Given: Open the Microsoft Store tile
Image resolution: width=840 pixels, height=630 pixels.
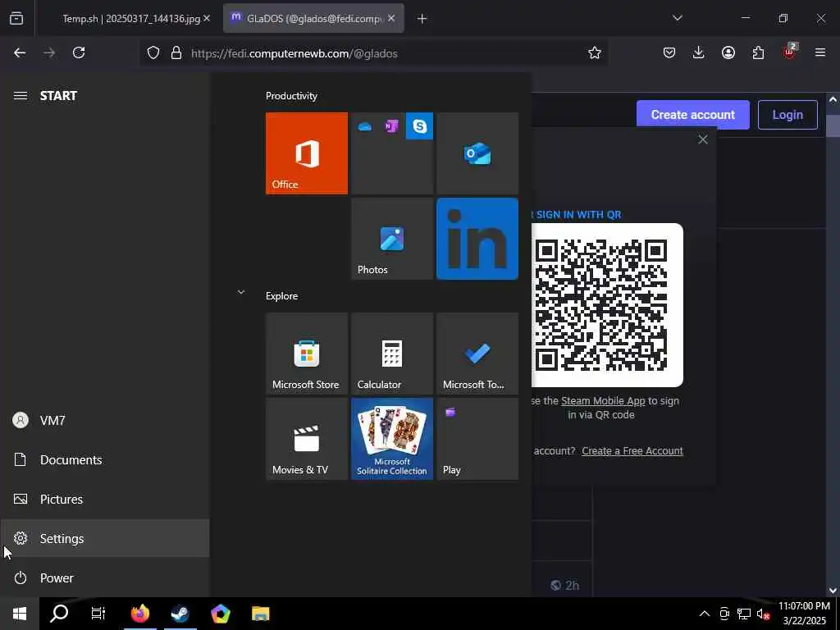Looking at the screenshot, I should (307, 354).
